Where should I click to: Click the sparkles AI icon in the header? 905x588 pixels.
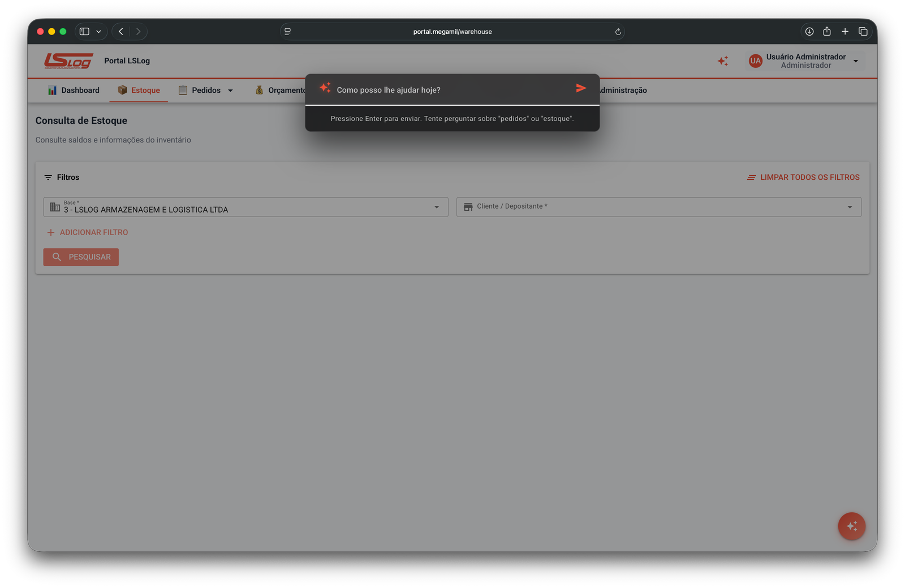coord(722,61)
